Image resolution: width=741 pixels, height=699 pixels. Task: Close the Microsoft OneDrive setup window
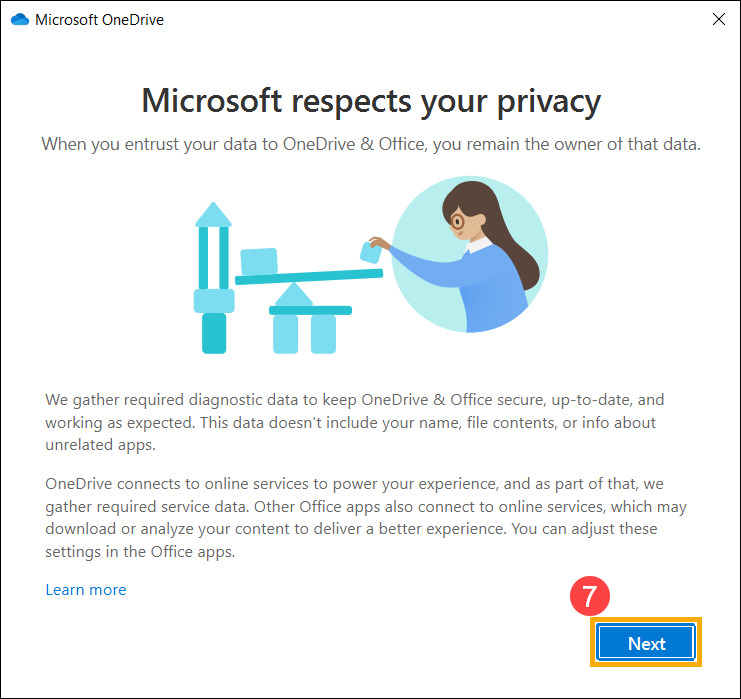coord(719,19)
